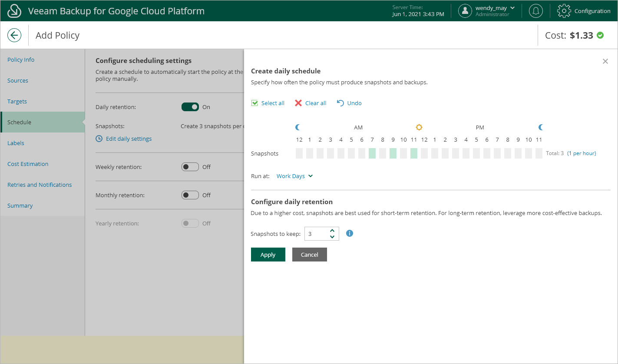Click the Undo arrow icon

click(340, 103)
